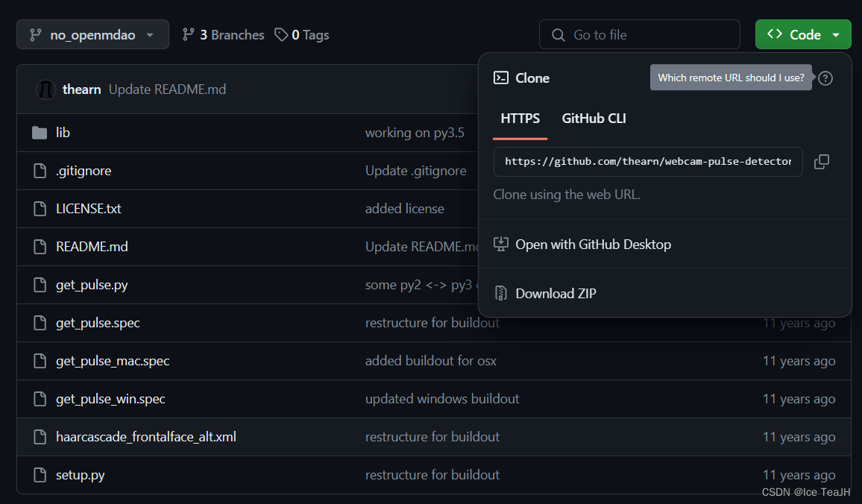Open commit 'added license'
The height and width of the screenshot is (504, 862).
click(405, 208)
